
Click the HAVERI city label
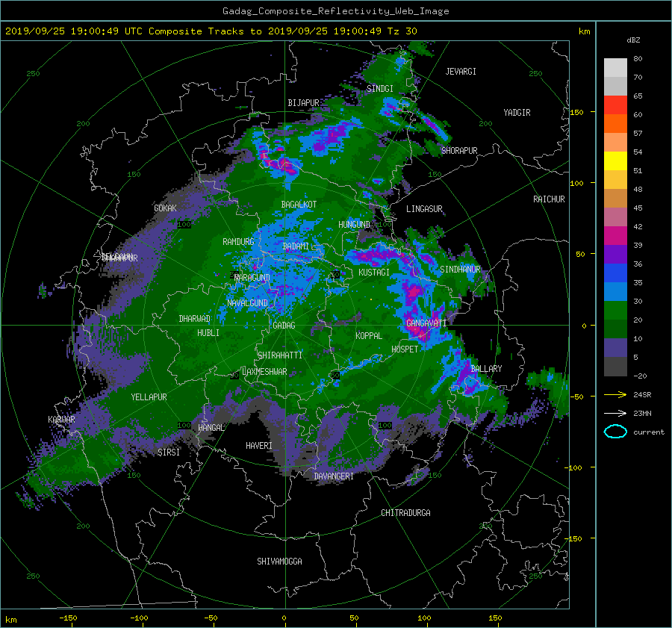259,446
